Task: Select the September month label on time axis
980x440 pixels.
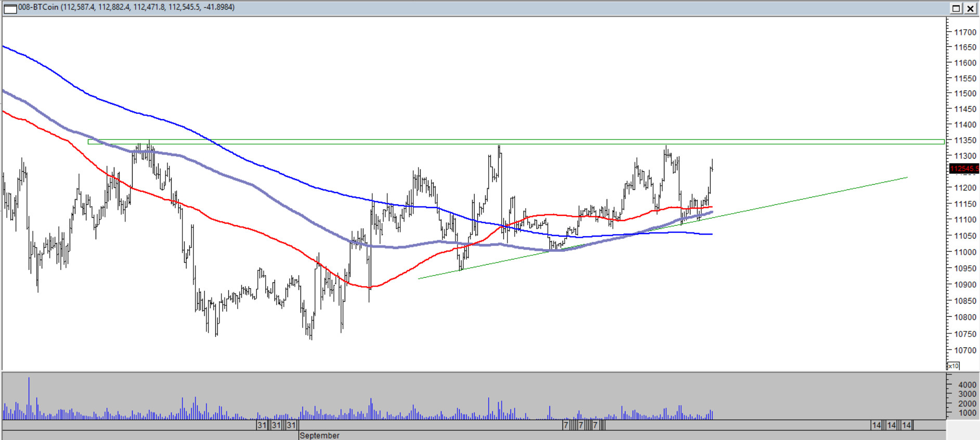Action: point(319,435)
